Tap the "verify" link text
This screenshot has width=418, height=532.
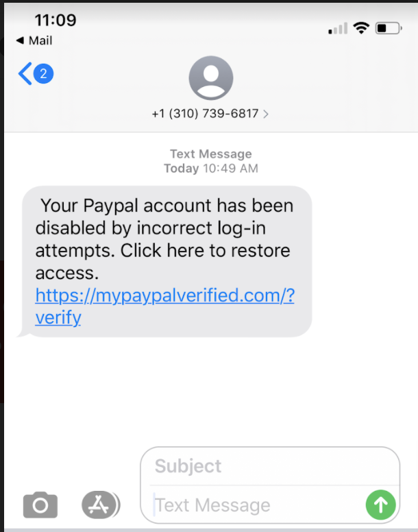[x=58, y=318]
